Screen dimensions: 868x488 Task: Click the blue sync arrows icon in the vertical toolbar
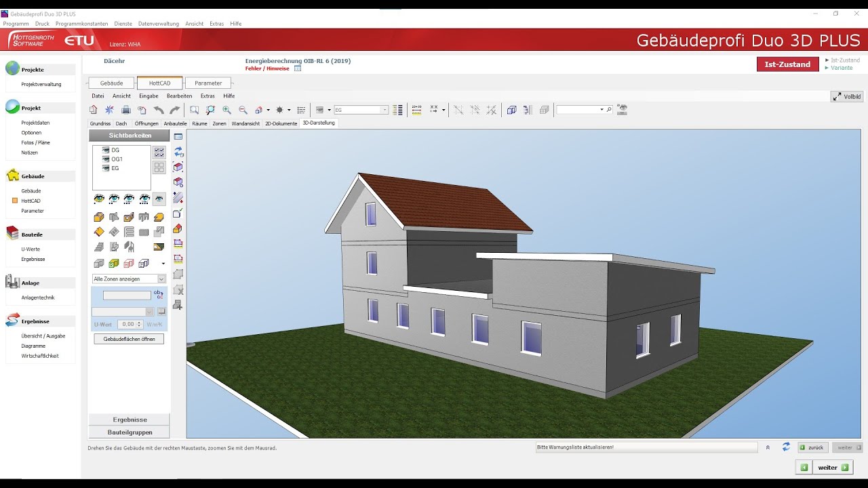coord(178,152)
